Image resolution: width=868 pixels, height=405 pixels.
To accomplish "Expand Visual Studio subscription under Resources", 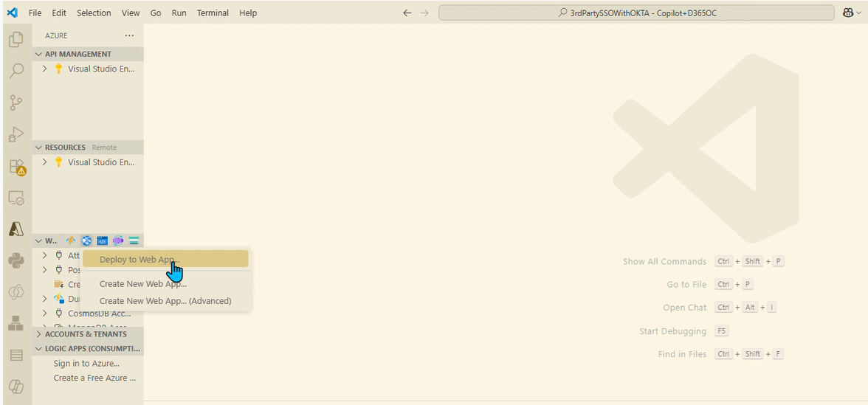I will point(45,162).
